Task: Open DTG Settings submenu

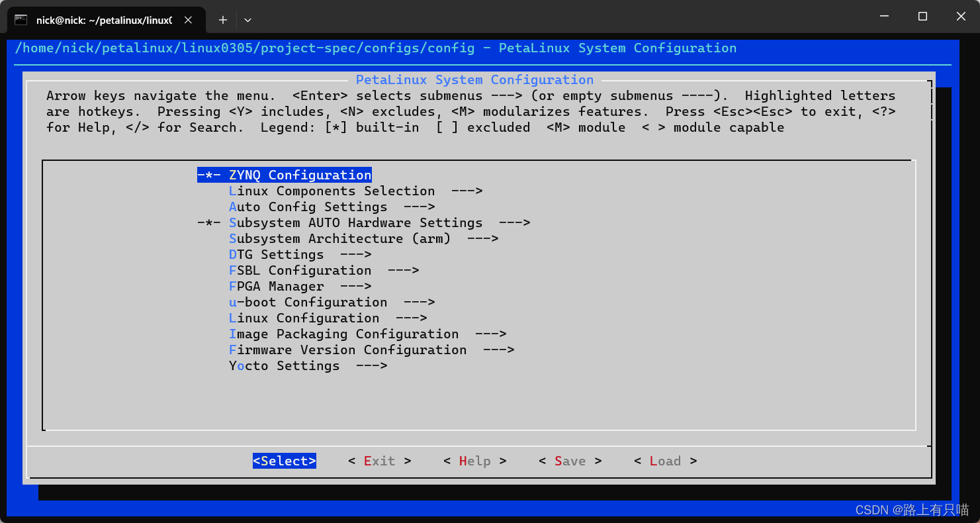Action: (300, 254)
